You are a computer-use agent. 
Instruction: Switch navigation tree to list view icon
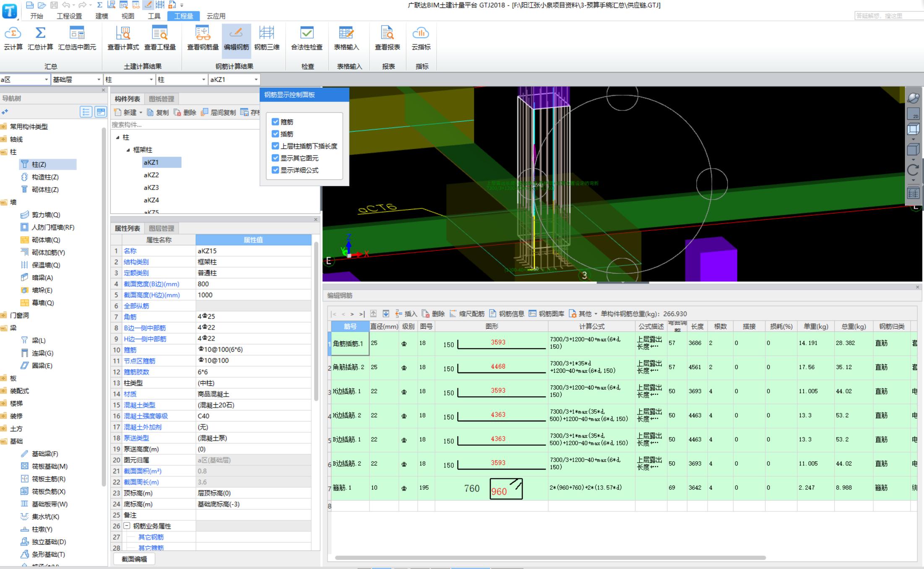(x=86, y=112)
